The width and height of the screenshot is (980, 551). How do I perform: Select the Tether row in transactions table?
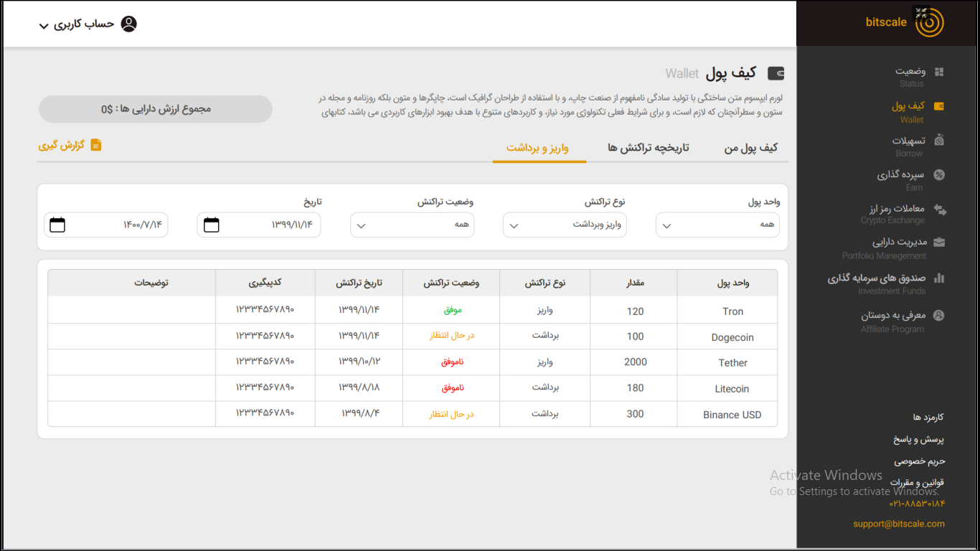[x=732, y=363]
